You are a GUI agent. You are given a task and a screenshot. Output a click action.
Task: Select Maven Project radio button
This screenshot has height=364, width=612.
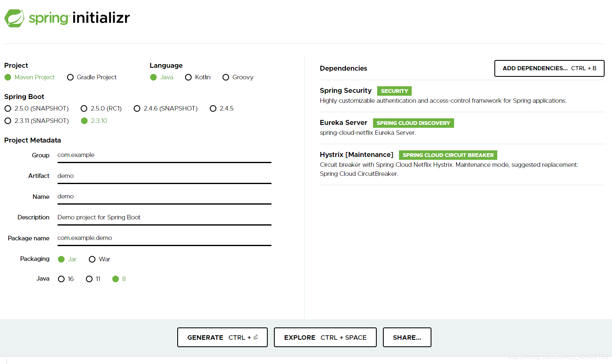[30, 77]
